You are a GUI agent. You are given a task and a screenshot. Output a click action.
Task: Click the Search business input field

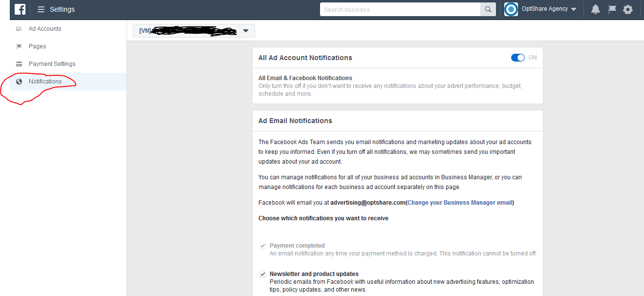pos(400,9)
